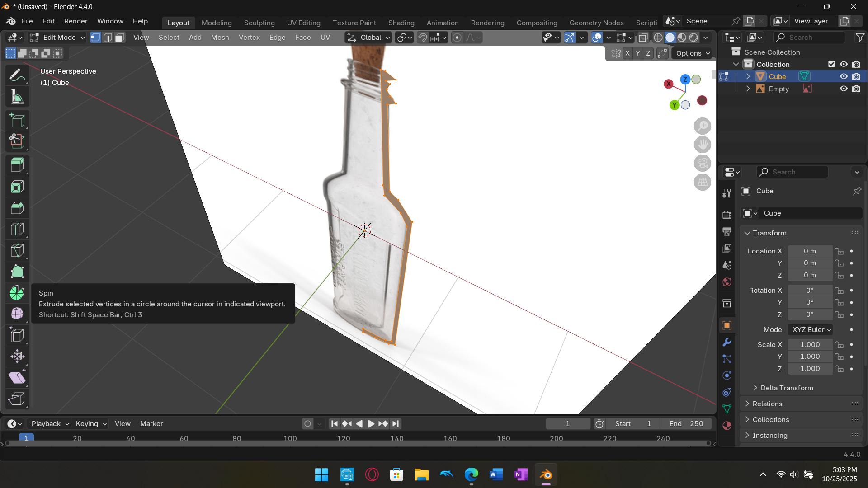Expand the Relations panel
The image size is (868, 488).
point(767,404)
